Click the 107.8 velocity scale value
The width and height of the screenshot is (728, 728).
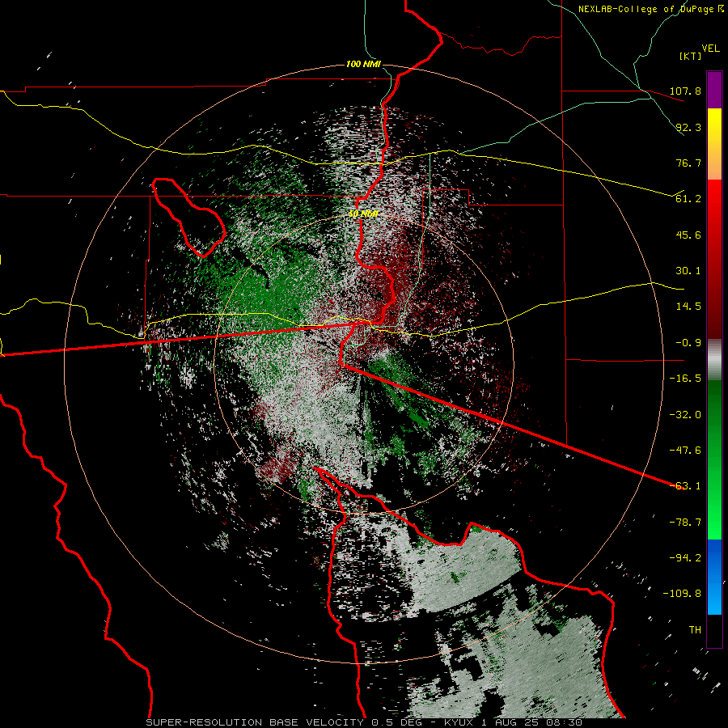(x=685, y=91)
